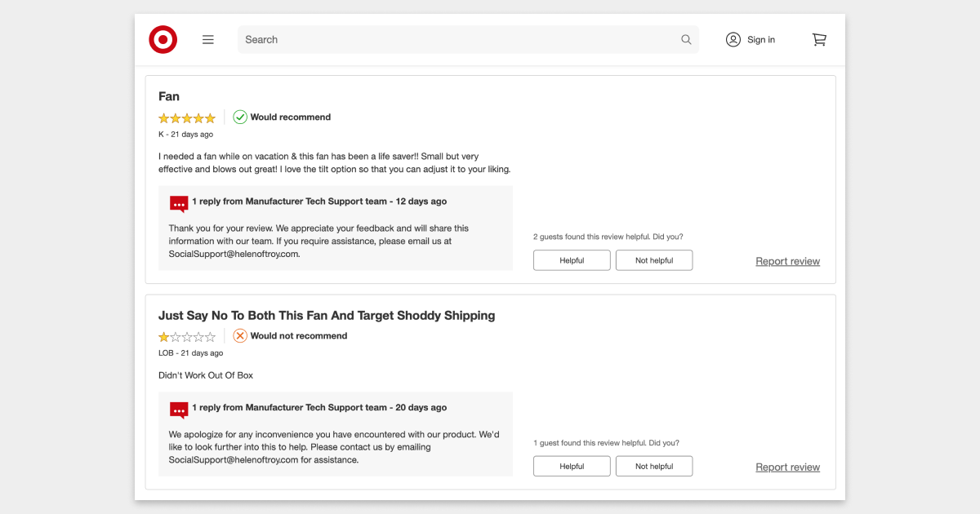Report the review by LOB

787,467
